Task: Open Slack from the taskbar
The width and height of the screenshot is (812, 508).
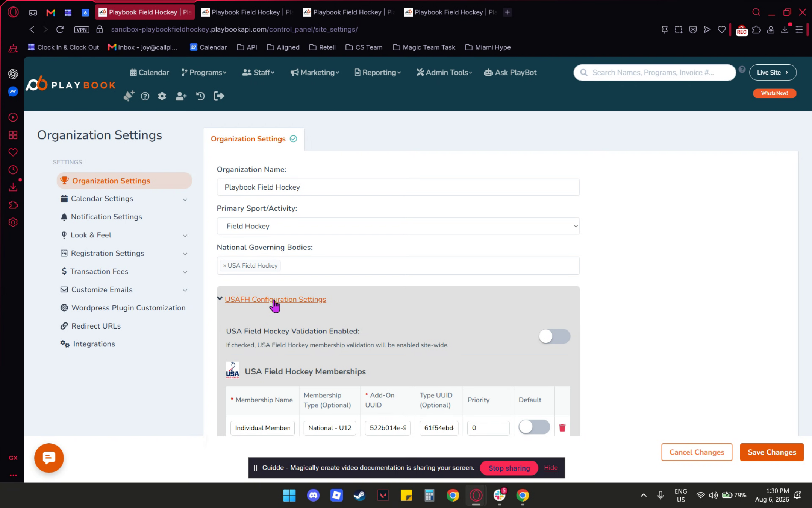Action: 500,495
